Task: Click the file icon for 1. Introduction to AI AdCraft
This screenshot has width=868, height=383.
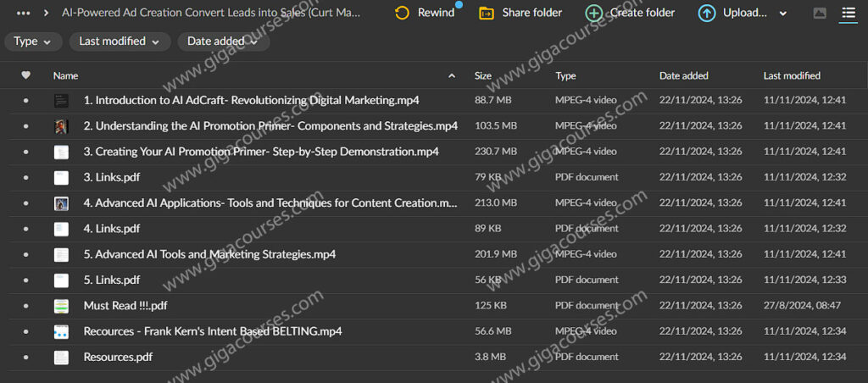Action: 61,101
